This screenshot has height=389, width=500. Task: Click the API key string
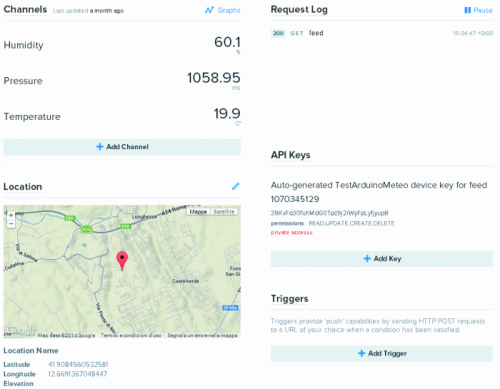(x=329, y=213)
